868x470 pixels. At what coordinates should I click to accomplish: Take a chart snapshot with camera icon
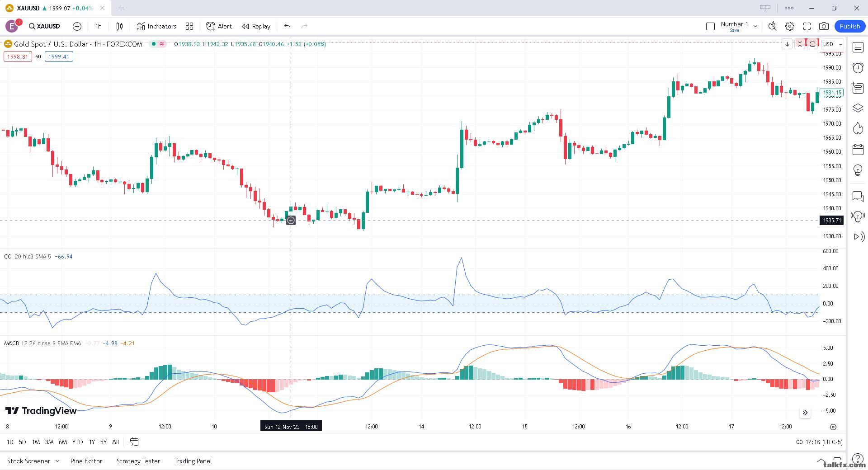824,26
